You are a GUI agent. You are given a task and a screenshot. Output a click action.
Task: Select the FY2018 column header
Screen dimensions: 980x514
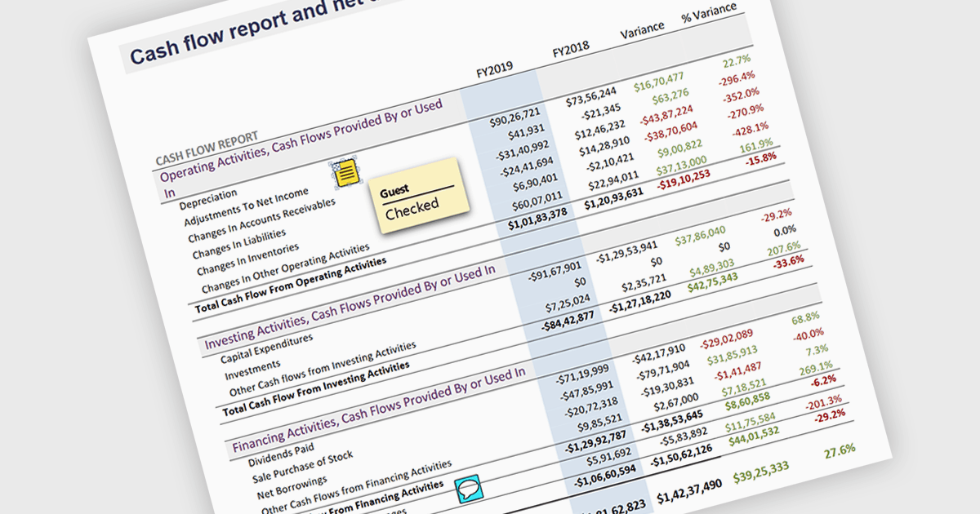571,49
